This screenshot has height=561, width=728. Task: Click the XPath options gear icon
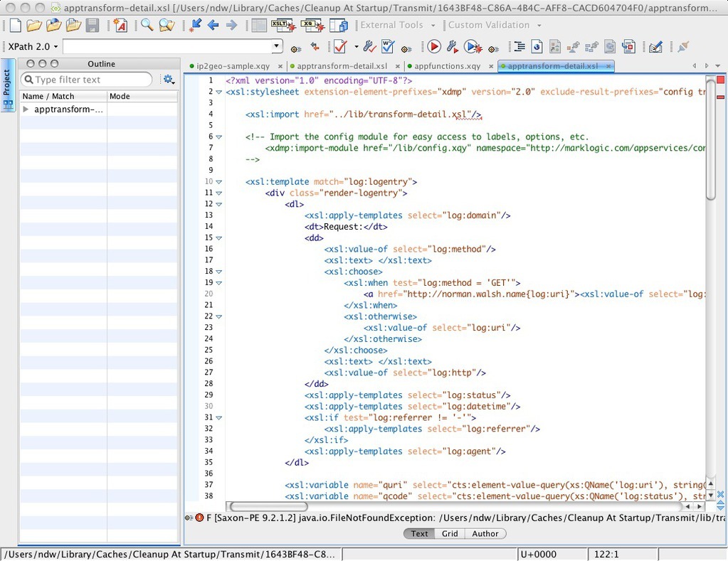point(296,48)
